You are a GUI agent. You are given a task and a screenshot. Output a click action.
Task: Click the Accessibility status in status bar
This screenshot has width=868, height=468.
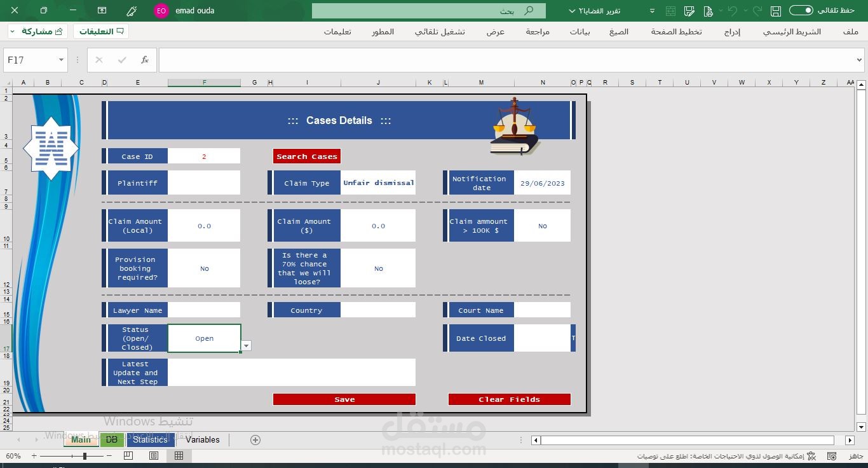[x=726, y=456]
